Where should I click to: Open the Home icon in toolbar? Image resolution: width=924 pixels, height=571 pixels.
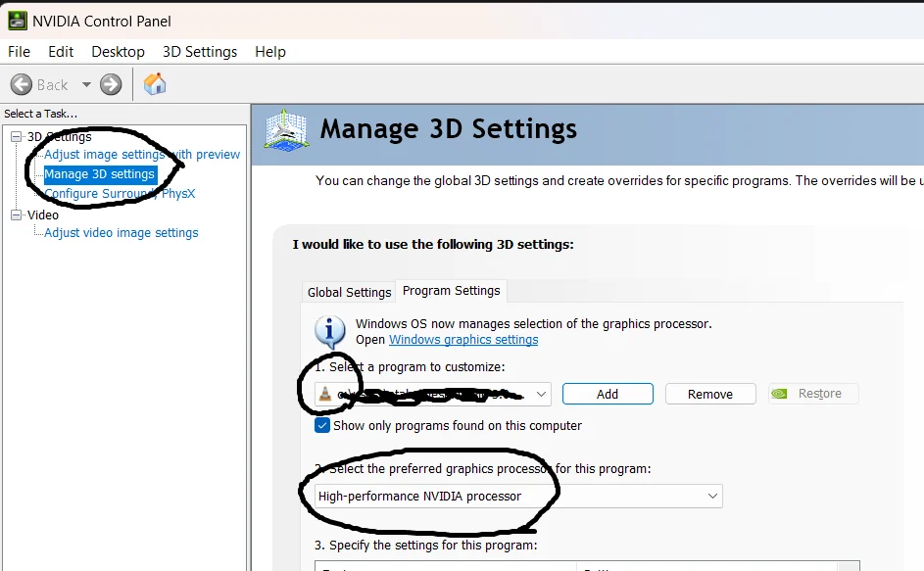tap(155, 84)
